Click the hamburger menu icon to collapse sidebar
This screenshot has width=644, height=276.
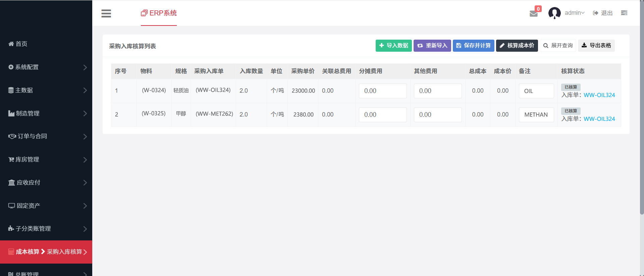(106, 13)
